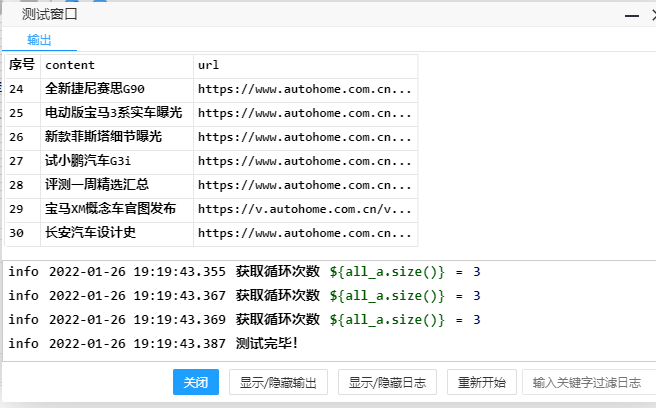
Task: Click the blue 关闭 button
Action: point(196,382)
